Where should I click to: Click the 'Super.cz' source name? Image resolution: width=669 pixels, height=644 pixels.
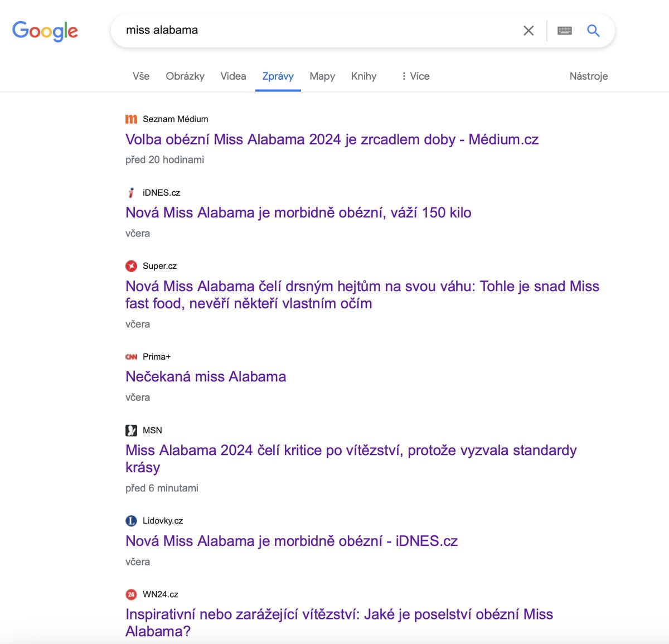coord(160,266)
